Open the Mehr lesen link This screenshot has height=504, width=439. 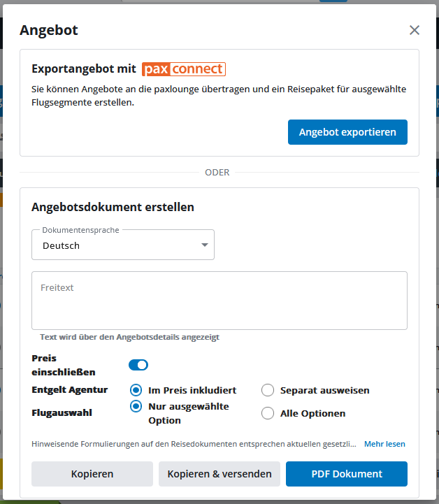(x=384, y=444)
